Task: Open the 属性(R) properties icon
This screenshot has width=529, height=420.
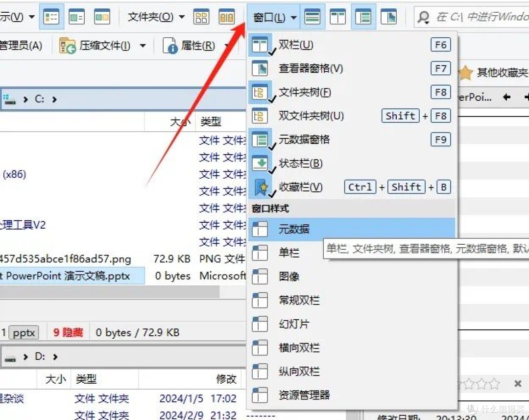Action: [x=170, y=45]
